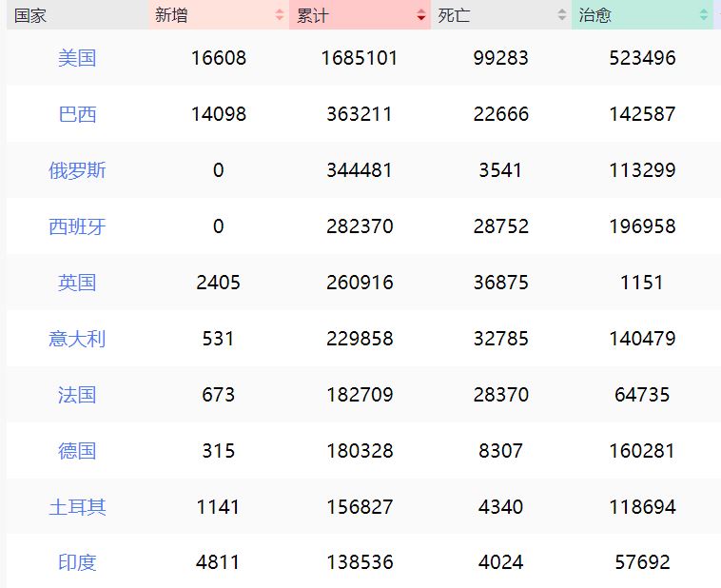
Task: Open the 英国 country link
Action: [77, 283]
